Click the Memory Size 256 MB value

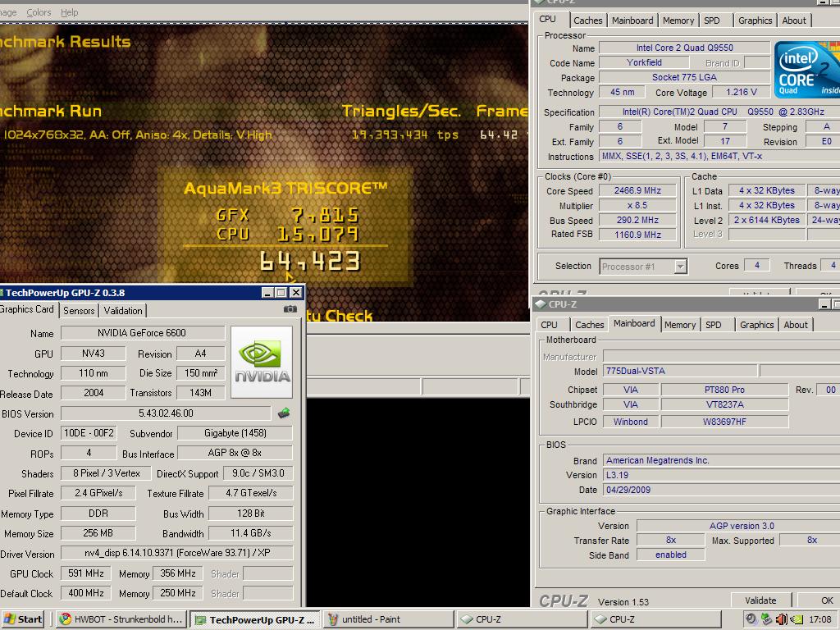[x=98, y=533]
